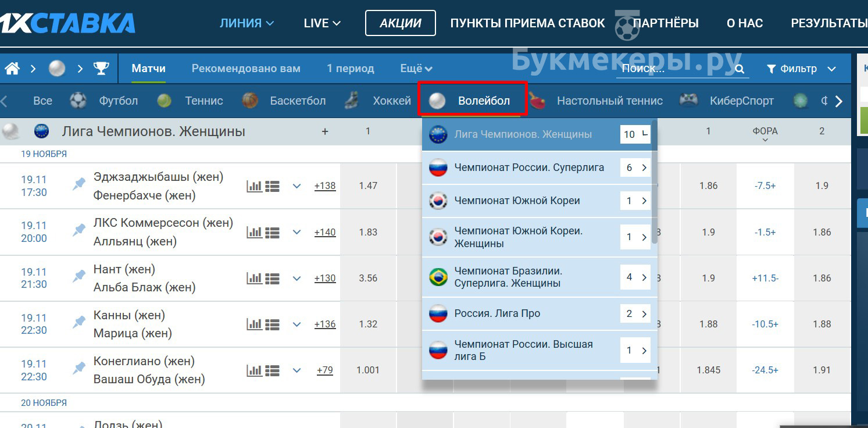Expand markets chevron for Нант match
The width and height of the screenshot is (868, 428).
(x=297, y=278)
